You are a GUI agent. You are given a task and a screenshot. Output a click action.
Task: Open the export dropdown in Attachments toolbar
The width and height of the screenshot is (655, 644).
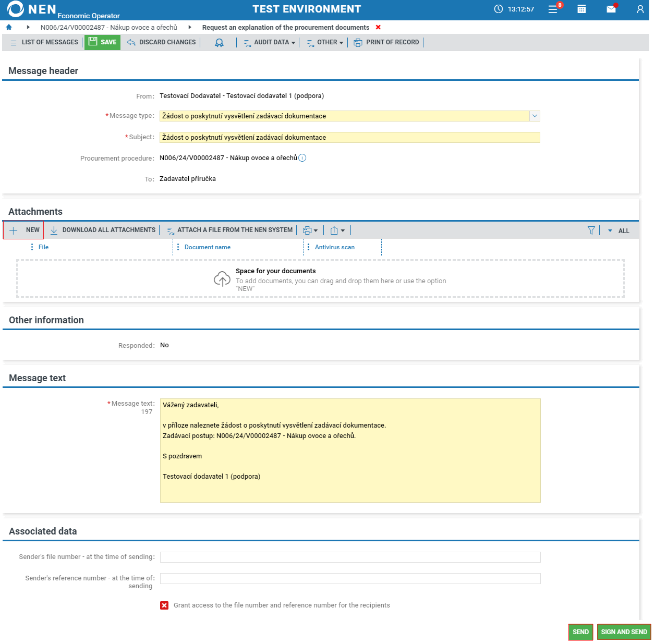click(337, 230)
